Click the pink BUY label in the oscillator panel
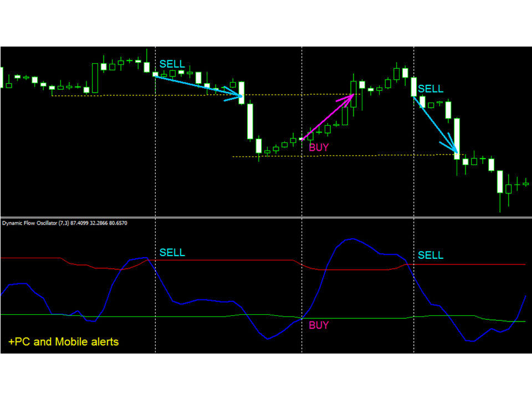This screenshot has height=399, width=532. pyautogui.click(x=319, y=325)
